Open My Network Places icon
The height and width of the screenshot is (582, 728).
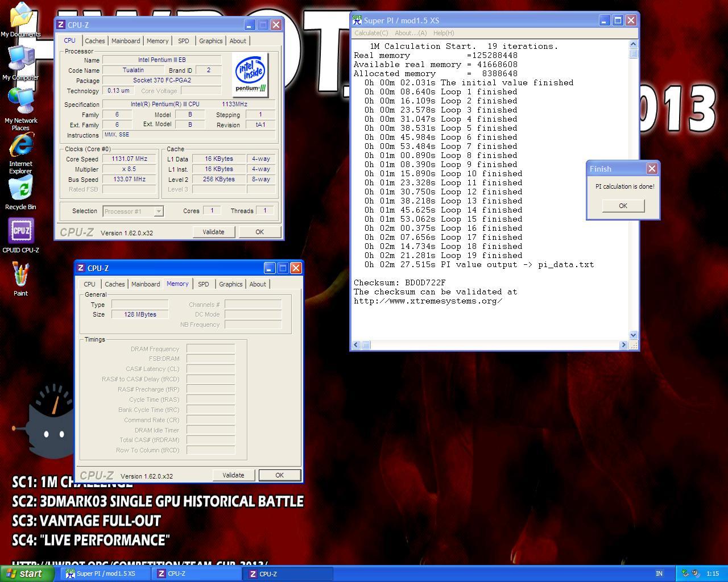20,109
